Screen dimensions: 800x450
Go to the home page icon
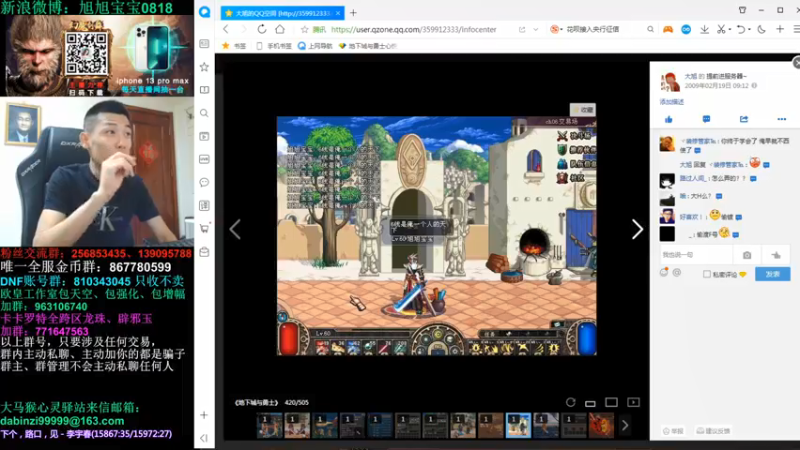coord(280,29)
